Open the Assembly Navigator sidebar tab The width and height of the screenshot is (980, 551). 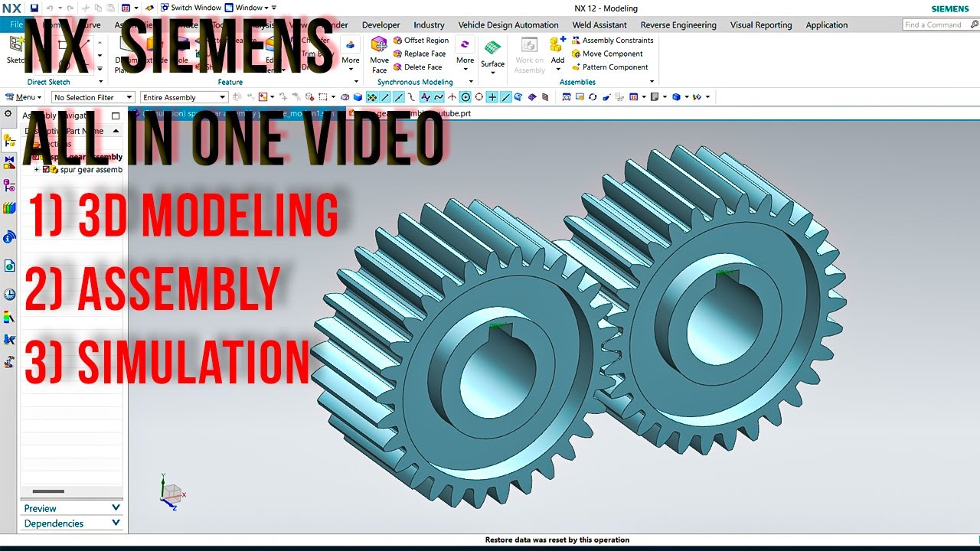tap(9, 141)
